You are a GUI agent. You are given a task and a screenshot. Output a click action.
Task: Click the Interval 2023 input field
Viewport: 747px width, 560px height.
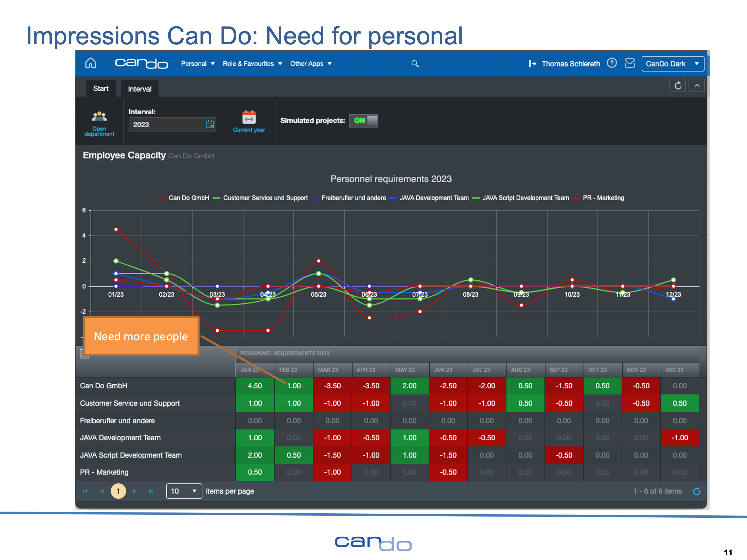(x=172, y=125)
